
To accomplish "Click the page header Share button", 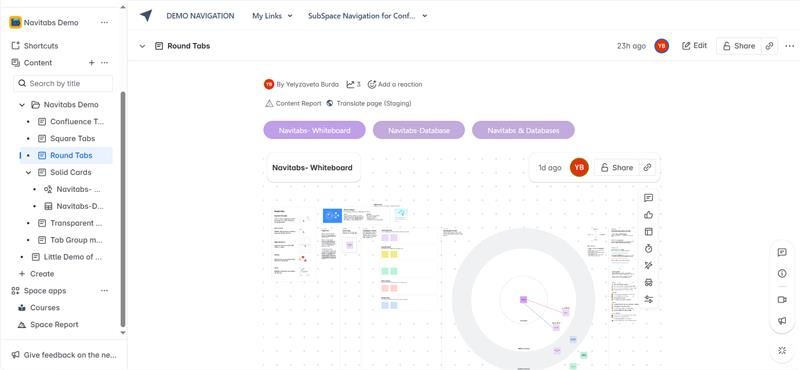I will click(x=739, y=46).
